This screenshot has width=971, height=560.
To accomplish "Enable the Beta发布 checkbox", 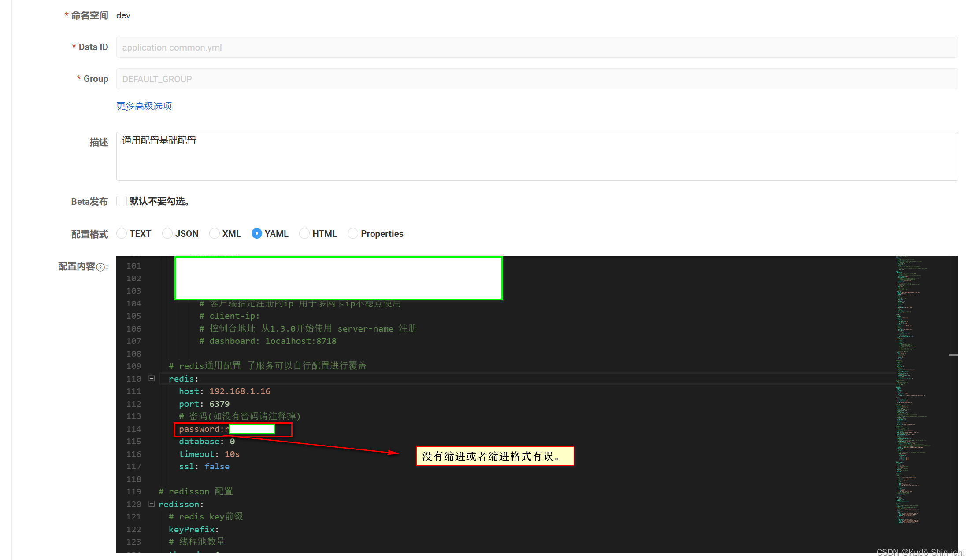I will pyautogui.click(x=122, y=201).
